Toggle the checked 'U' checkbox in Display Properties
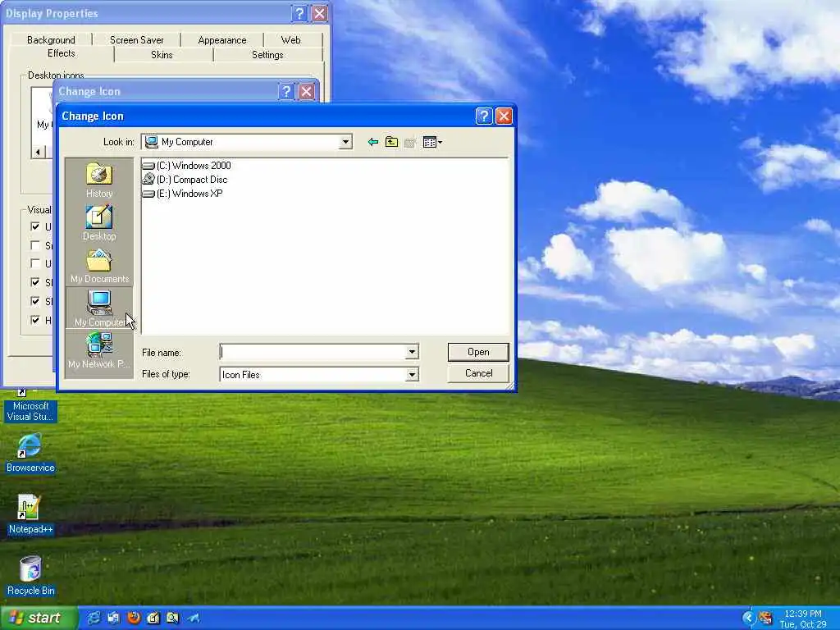 tap(35, 226)
